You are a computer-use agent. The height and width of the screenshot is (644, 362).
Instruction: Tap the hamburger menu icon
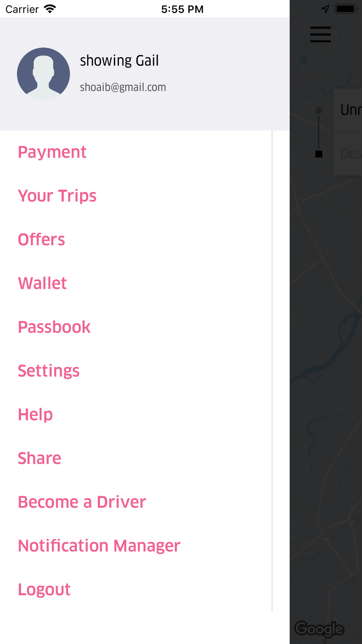pyautogui.click(x=320, y=34)
